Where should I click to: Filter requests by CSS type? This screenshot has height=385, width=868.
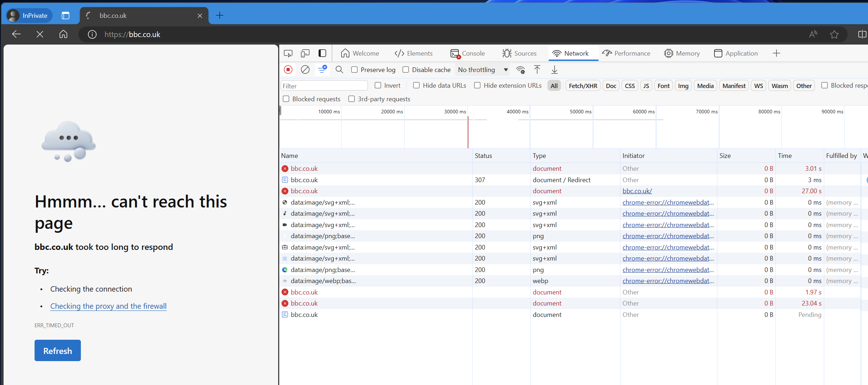point(630,86)
